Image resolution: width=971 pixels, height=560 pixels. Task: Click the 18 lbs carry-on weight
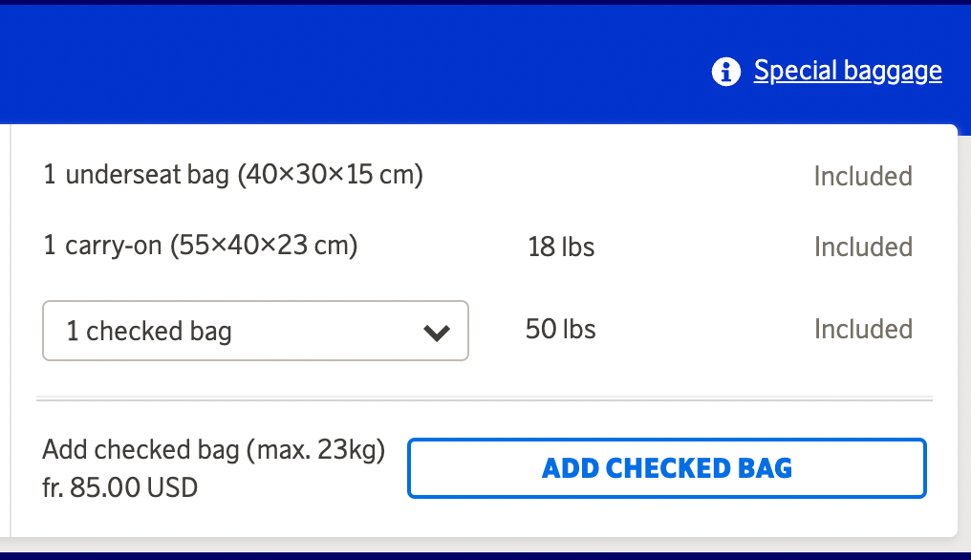pyautogui.click(x=561, y=248)
